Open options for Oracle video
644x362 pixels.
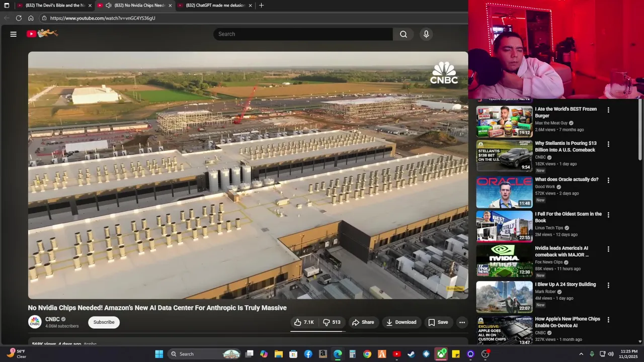pyautogui.click(x=608, y=180)
